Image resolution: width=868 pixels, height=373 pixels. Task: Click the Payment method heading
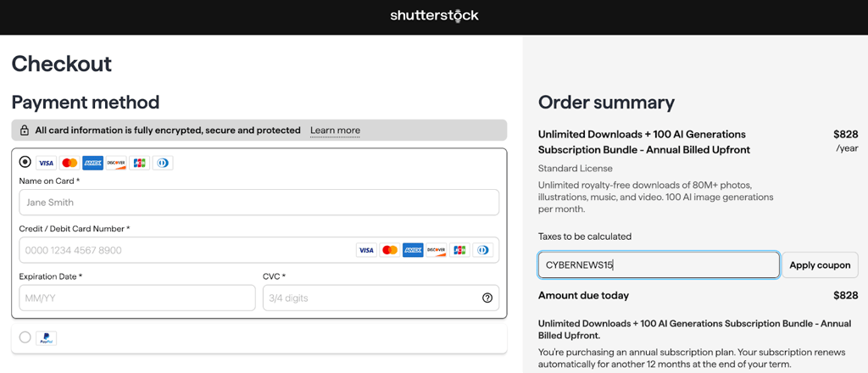click(x=86, y=103)
